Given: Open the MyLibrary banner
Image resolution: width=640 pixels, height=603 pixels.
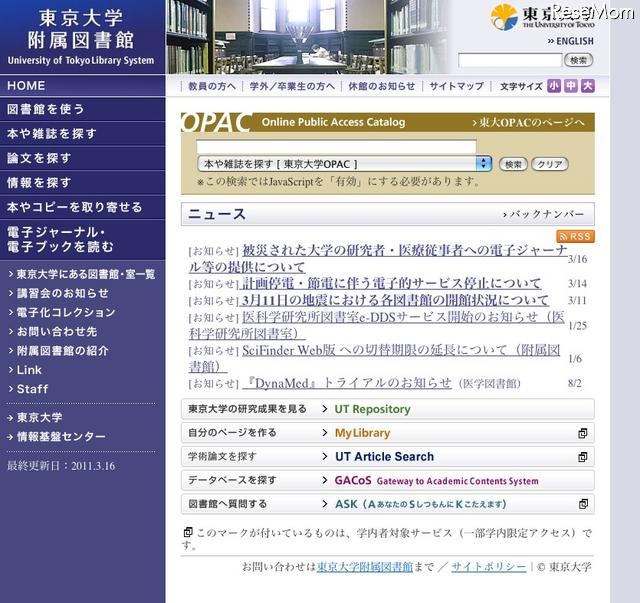Looking at the screenshot, I should pyautogui.click(x=387, y=433).
